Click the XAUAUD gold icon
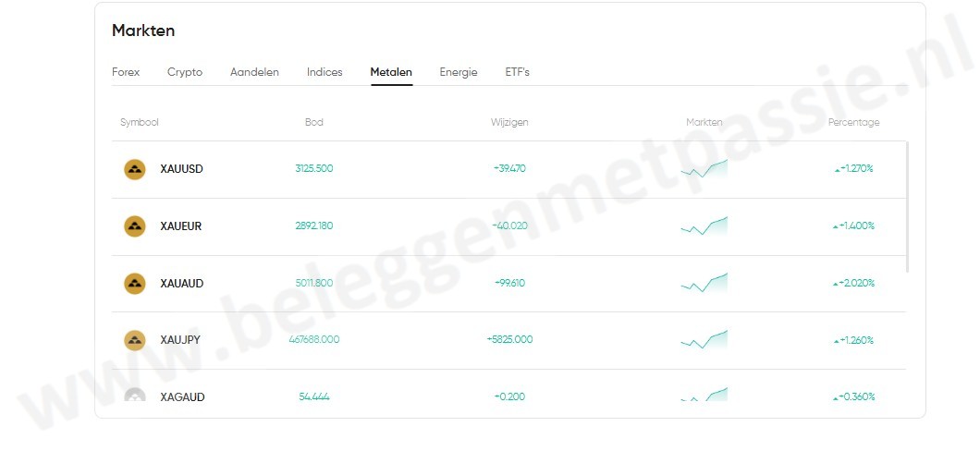980x451 pixels. tap(135, 284)
